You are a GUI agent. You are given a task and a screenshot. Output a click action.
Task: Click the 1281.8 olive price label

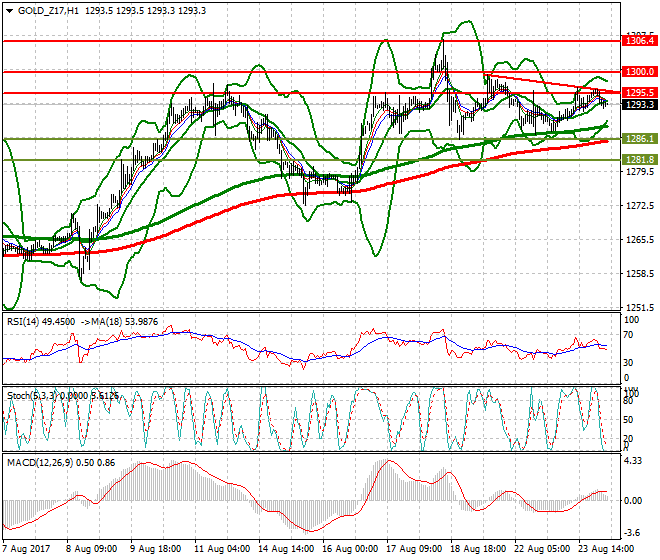pyautogui.click(x=639, y=159)
